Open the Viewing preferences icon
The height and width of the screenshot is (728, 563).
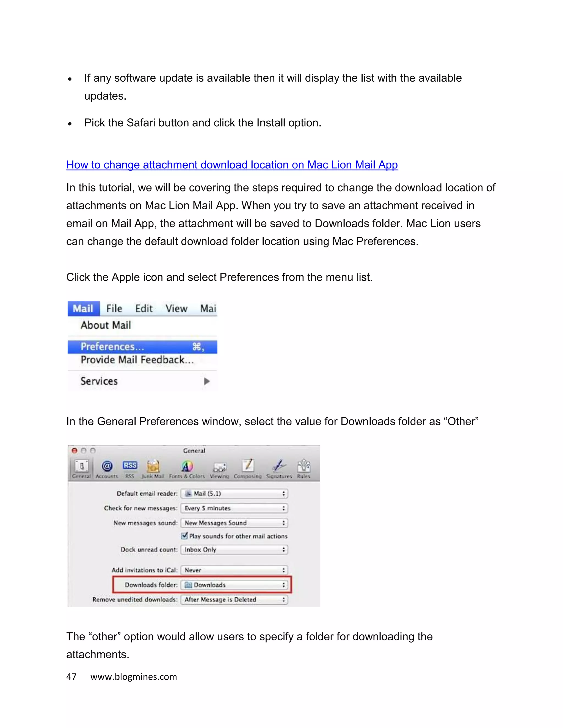219,467
